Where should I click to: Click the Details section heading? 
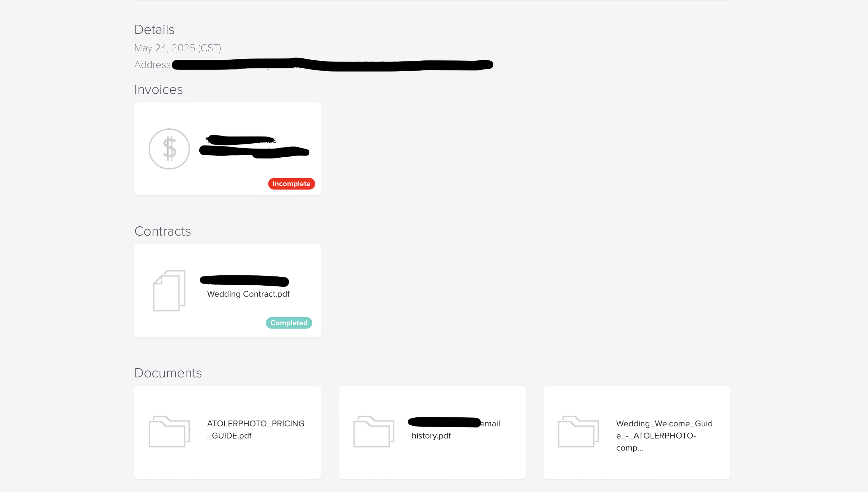tap(154, 30)
